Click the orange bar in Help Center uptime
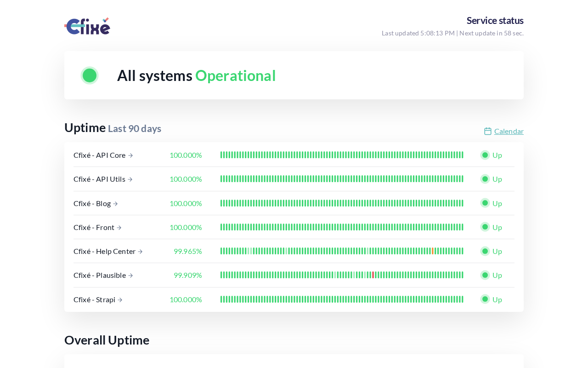The height and width of the screenshot is (368, 588). coord(433,251)
